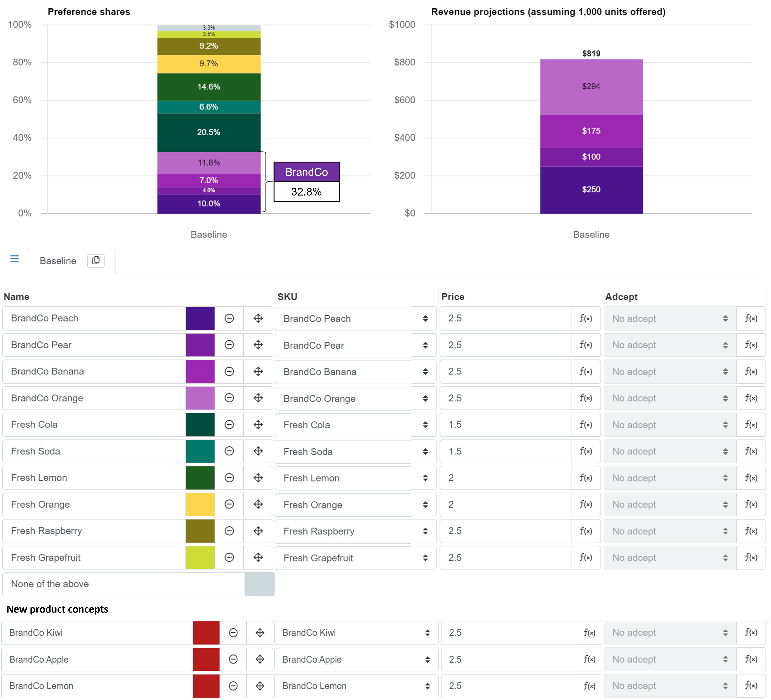Click the BrandCo 32.8% callout label
Image resolution: width=771 pixels, height=700 pixels.
pos(306,182)
